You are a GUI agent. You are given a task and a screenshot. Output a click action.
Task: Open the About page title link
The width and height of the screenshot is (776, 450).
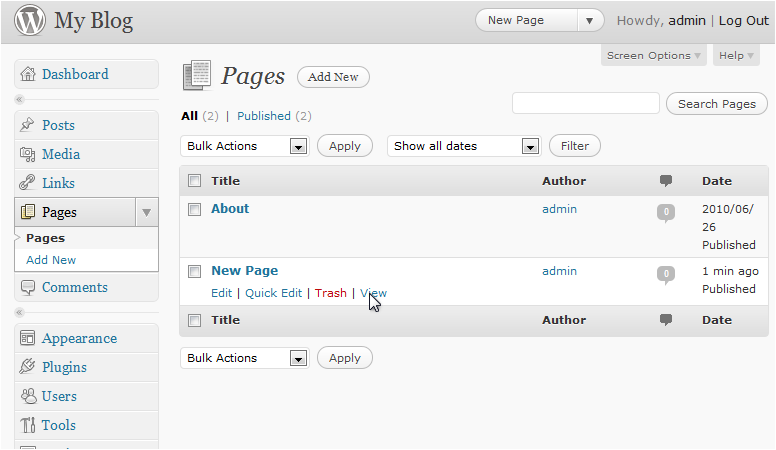[x=230, y=208]
